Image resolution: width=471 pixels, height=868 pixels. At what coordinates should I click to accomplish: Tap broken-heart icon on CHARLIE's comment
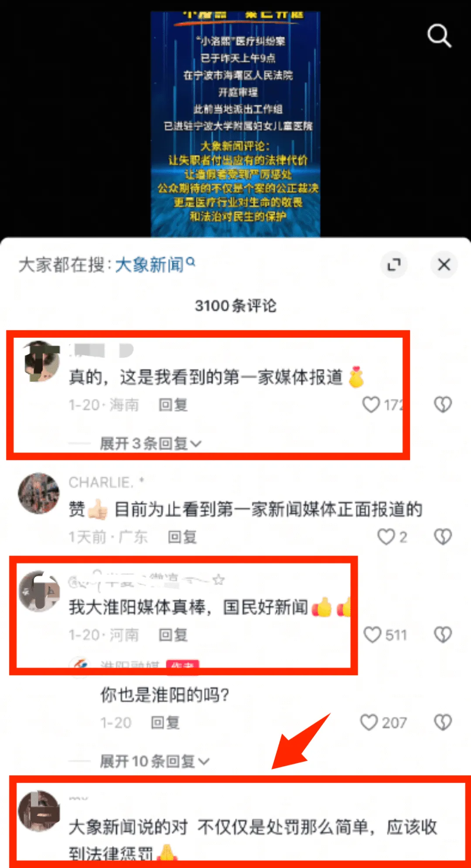click(443, 537)
